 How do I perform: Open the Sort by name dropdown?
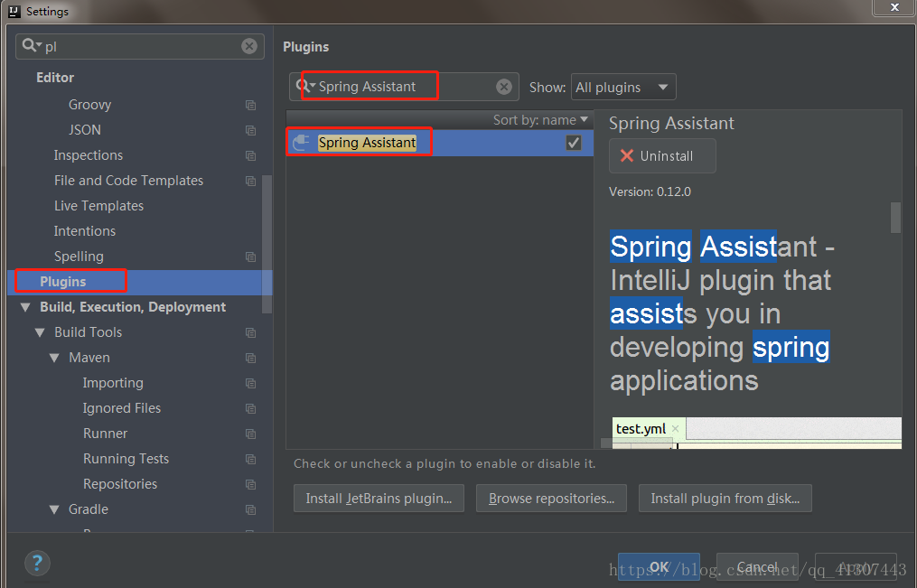pyautogui.click(x=540, y=120)
